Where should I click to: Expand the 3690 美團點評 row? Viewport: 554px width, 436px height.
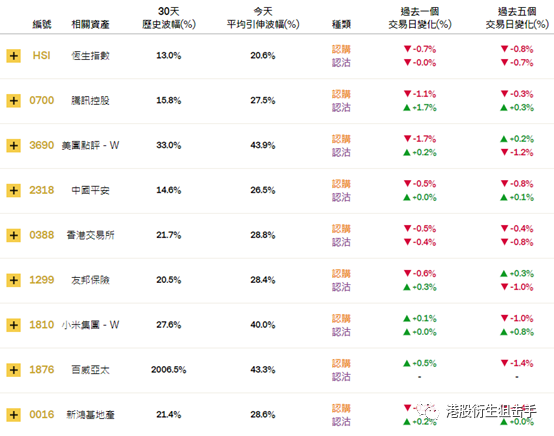(x=13, y=145)
